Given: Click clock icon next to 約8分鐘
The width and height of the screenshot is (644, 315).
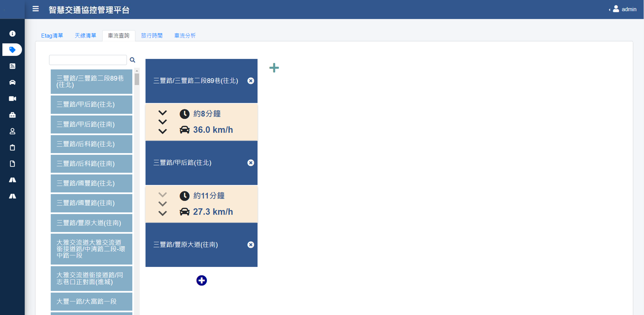Looking at the screenshot, I should [x=185, y=114].
